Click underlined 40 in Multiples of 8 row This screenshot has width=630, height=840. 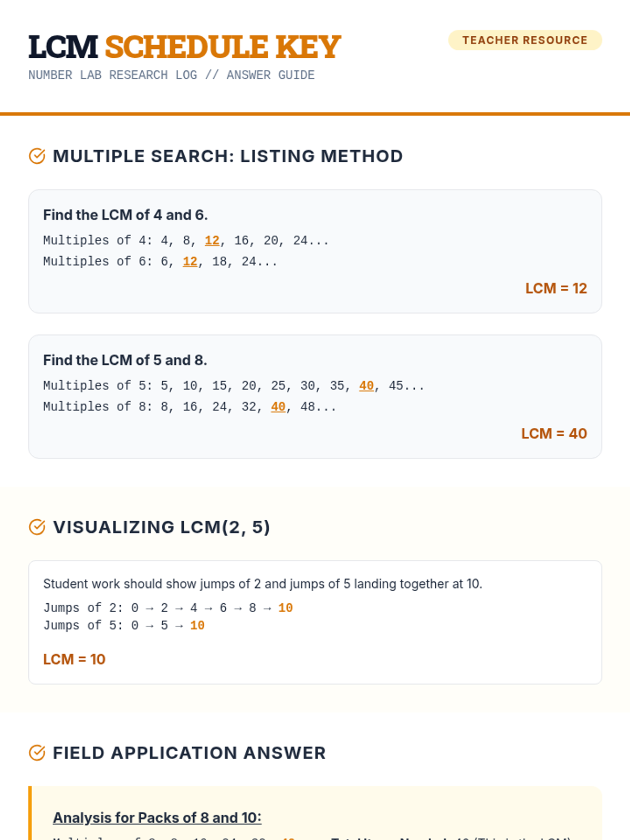[278, 407]
